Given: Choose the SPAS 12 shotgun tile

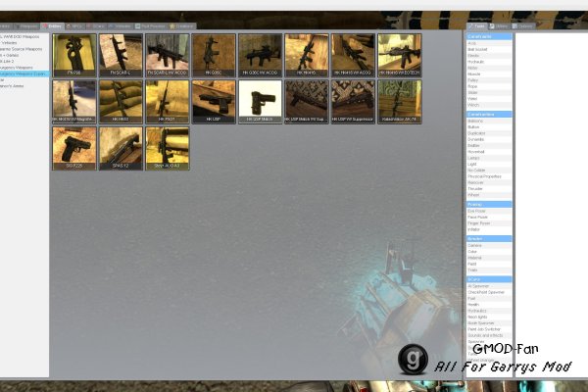Looking at the screenshot, I should (x=121, y=148).
